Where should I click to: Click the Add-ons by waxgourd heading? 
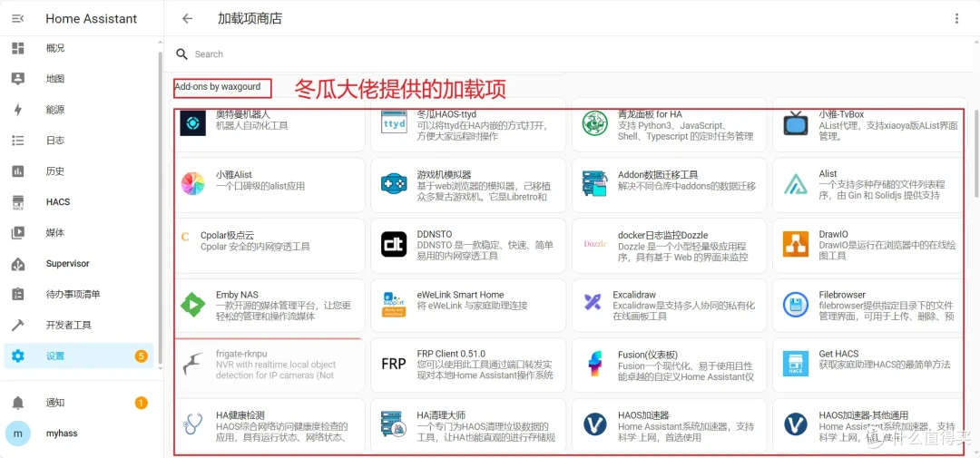tap(218, 87)
